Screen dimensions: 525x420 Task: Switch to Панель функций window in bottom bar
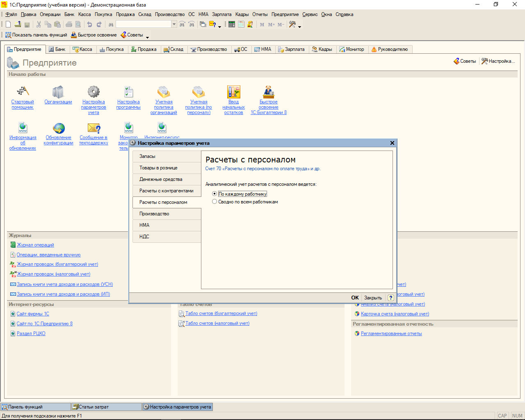click(x=36, y=407)
